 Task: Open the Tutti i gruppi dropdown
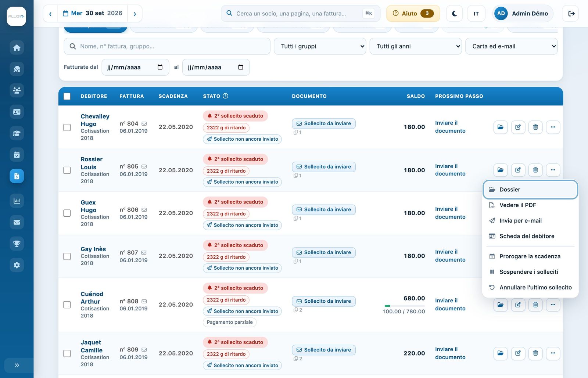[x=320, y=46]
